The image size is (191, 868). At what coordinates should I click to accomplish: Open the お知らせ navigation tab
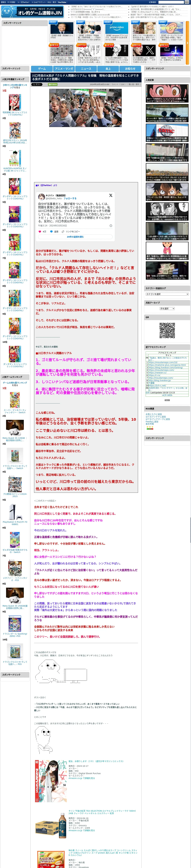coord(130,68)
